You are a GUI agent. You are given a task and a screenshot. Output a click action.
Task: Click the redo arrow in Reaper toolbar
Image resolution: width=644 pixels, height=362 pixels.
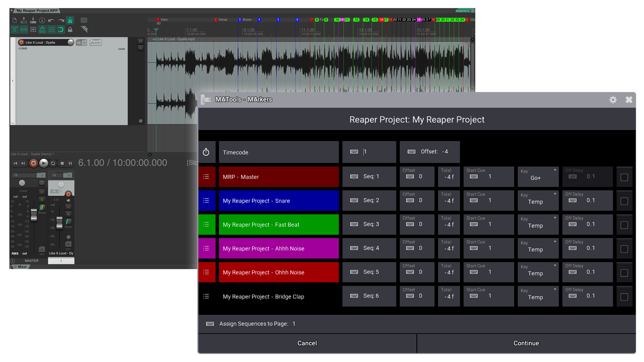[x=61, y=20]
